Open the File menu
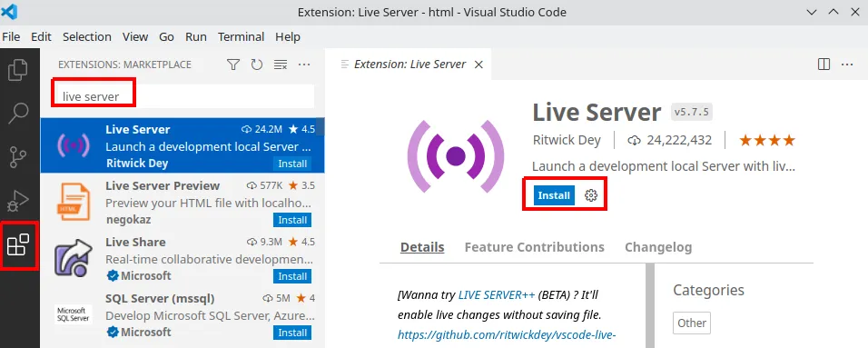 coord(11,37)
